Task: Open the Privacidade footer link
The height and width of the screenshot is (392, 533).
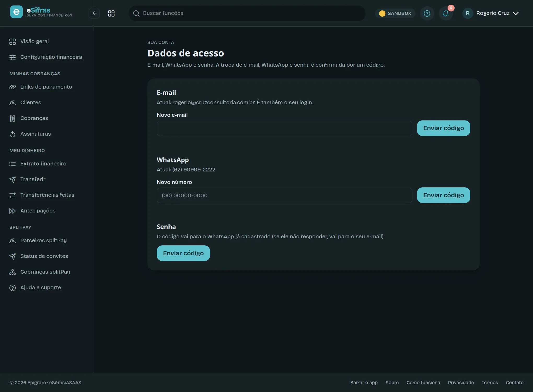Action: [461, 383]
